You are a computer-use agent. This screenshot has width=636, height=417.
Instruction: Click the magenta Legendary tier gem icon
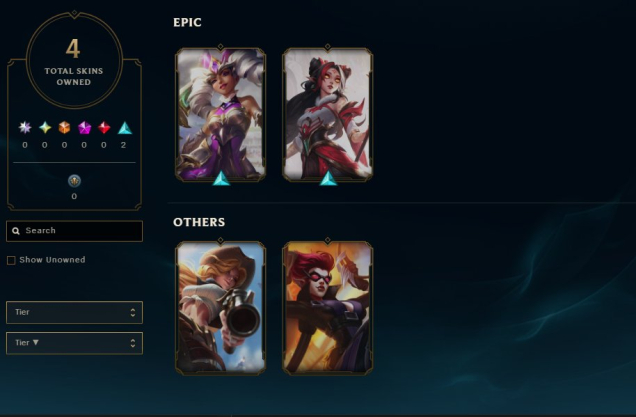click(84, 128)
